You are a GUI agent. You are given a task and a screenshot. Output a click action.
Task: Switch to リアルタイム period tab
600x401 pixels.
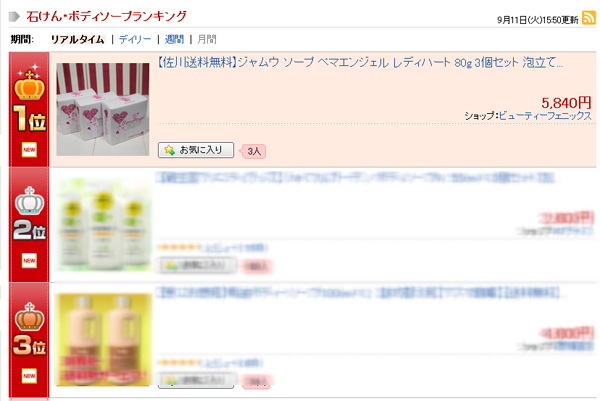click(78, 39)
